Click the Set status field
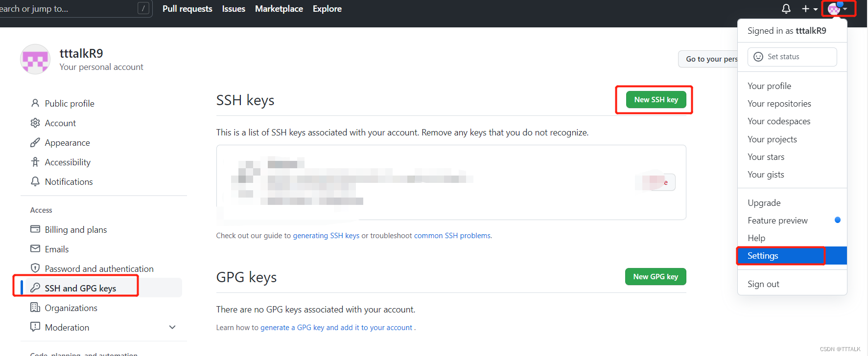868x356 pixels. [792, 57]
